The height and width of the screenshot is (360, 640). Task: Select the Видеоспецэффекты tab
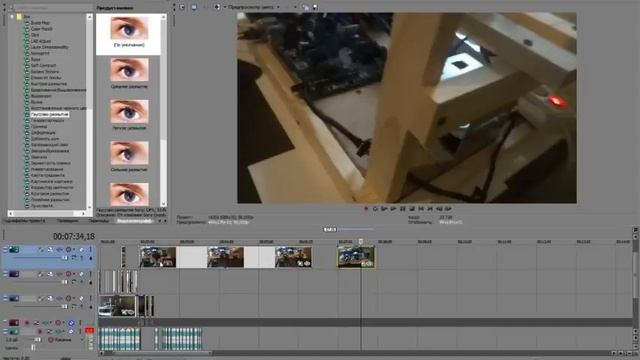pyautogui.click(x=134, y=221)
